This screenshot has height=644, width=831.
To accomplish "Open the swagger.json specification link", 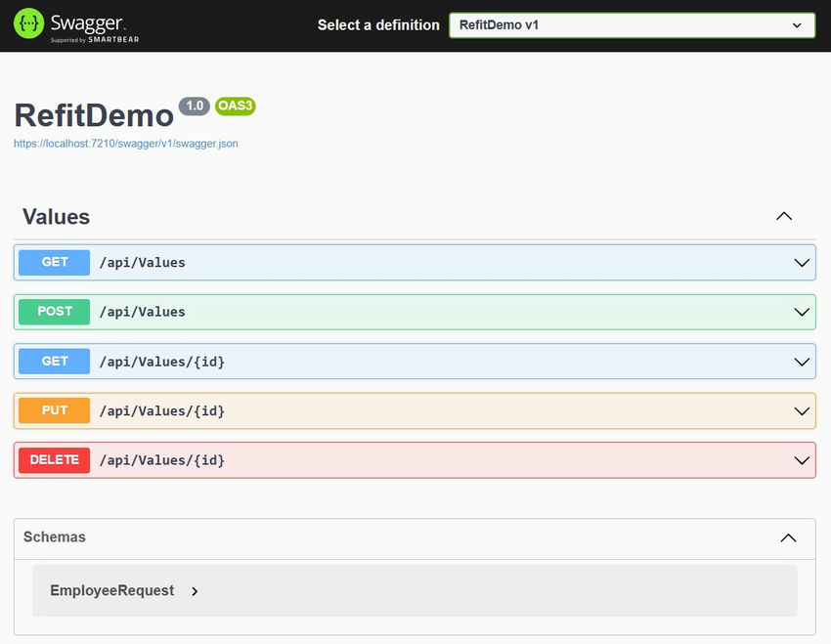I will (125, 143).
